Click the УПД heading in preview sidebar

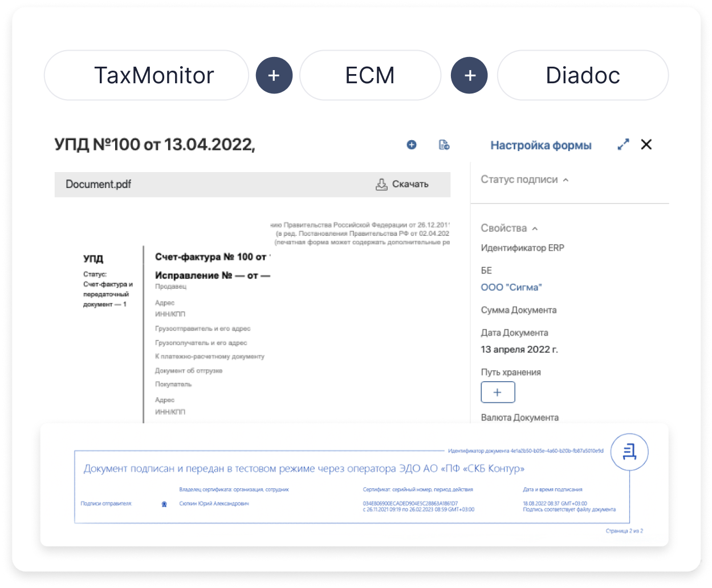[x=93, y=259]
